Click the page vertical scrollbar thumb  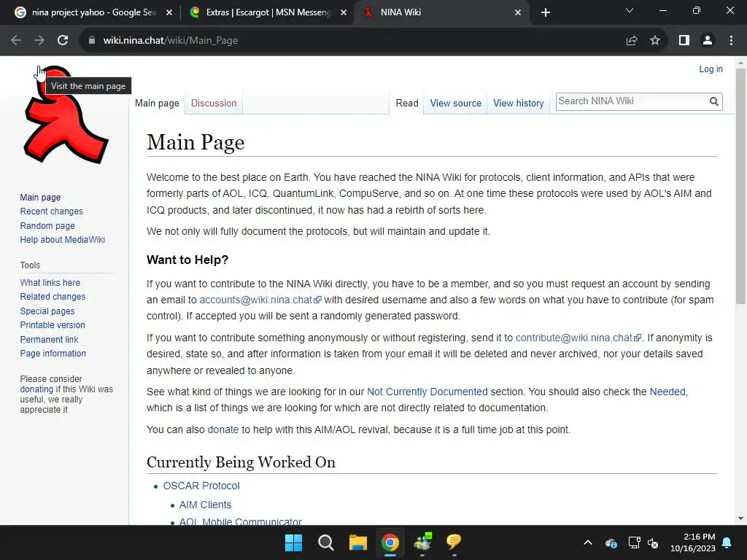[x=740, y=186]
